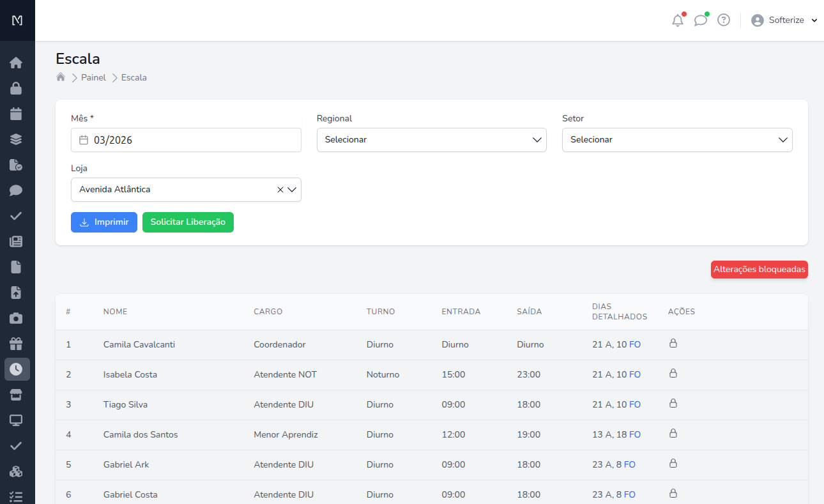Open the gift icon section in sidebar

pyautogui.click(x=17, y=344)
